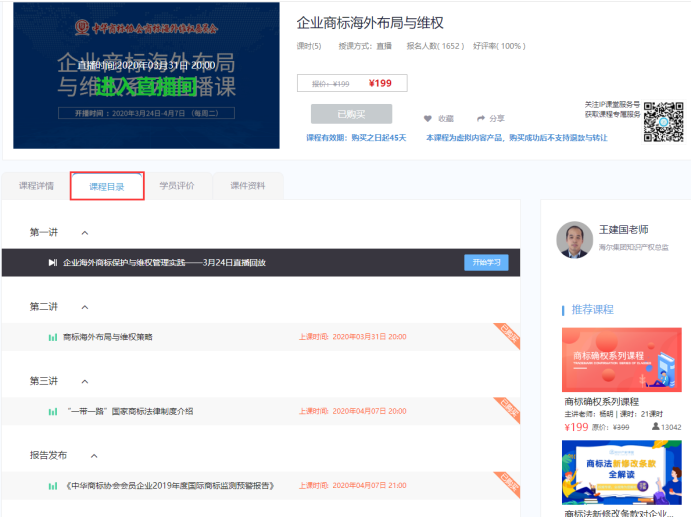
Task: Click the course banner to enter live room
Action: [x=146, y=77]
